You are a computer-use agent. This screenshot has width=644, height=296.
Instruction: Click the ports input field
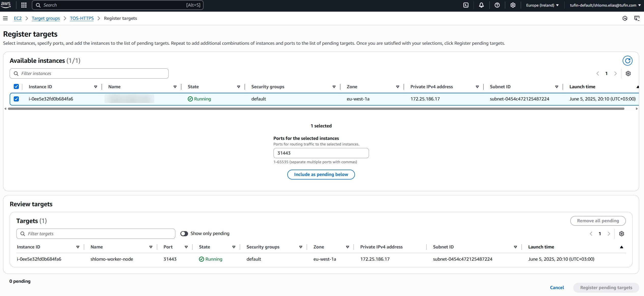tap(321, 153)
